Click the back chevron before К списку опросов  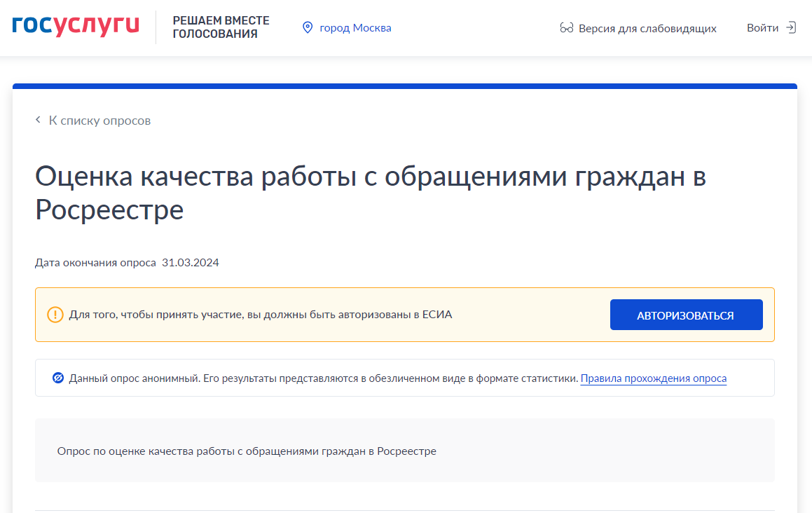pos(39,121)
